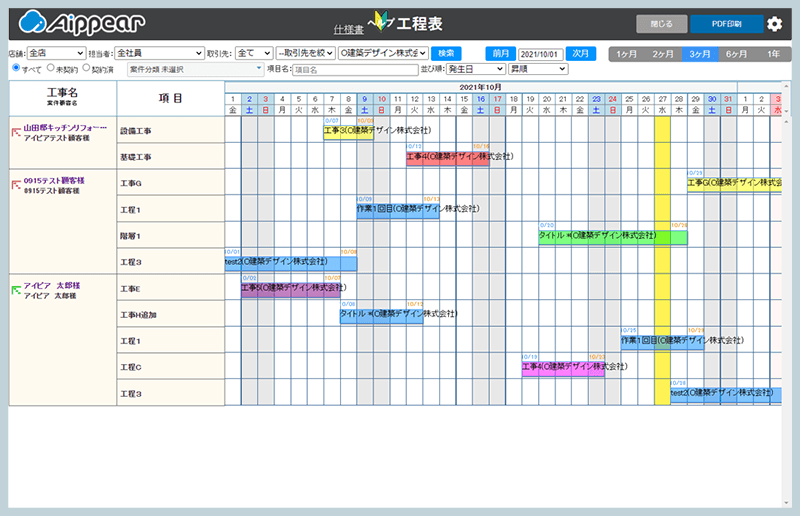Click the 閉じる button
The height and width of the screenshot is (516, 800).
pos(662,24)
